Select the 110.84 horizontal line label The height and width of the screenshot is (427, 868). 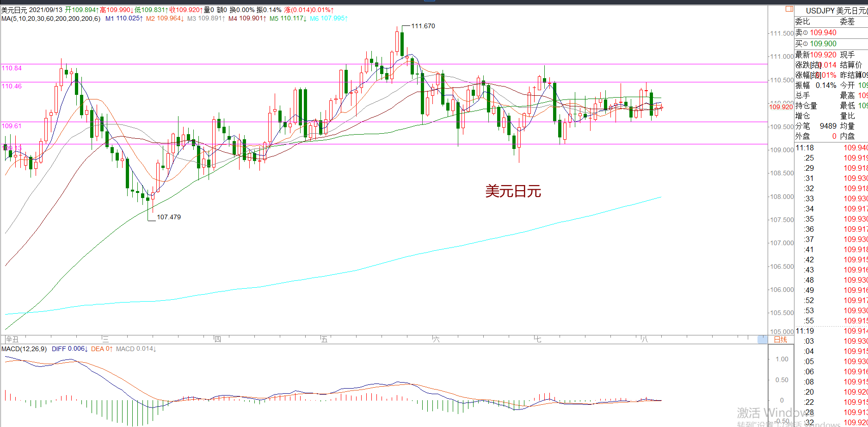[x=12, y=68]
